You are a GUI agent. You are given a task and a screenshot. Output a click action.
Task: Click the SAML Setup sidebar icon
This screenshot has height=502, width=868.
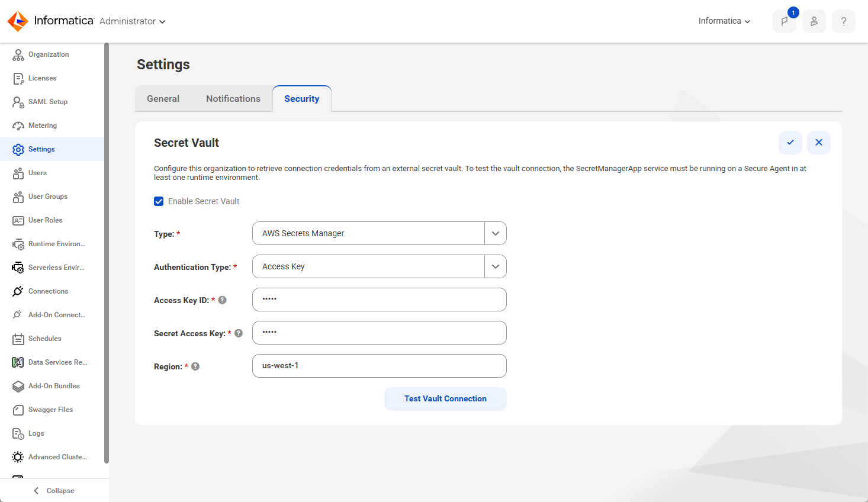click(x=18, y=102)
